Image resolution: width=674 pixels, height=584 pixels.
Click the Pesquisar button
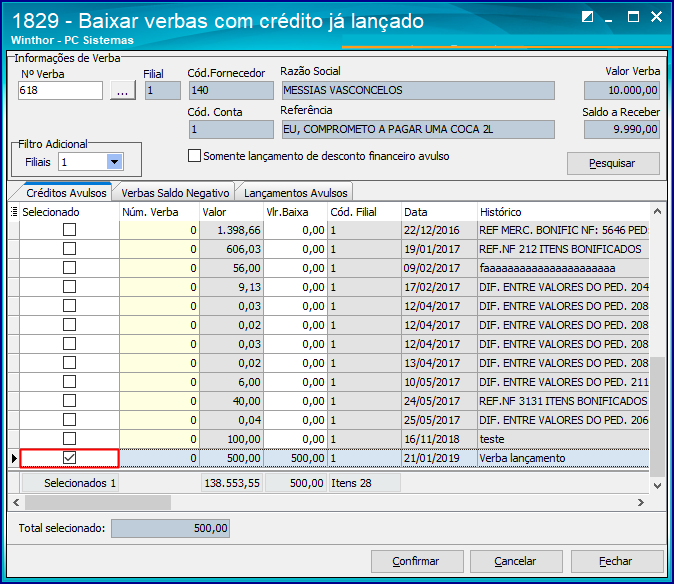coord(613,163)
